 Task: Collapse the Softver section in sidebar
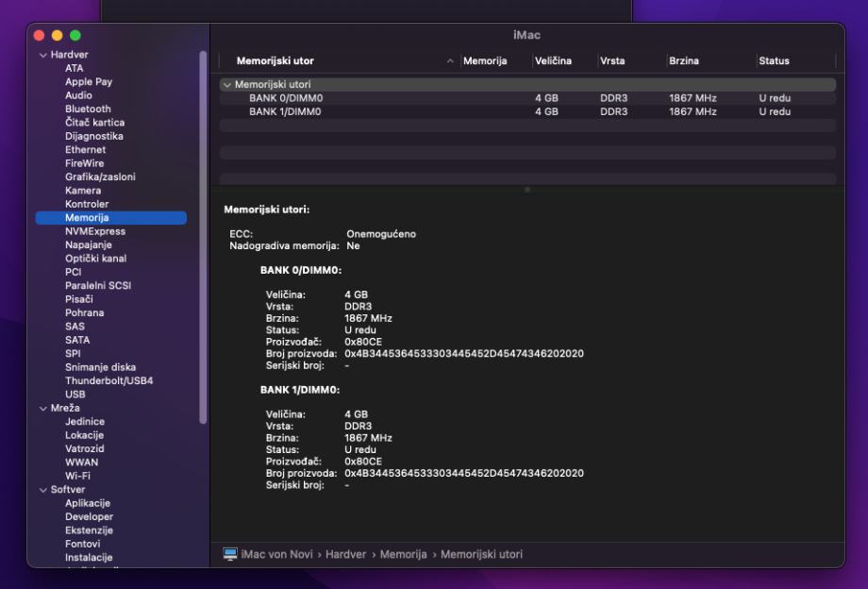coord(42,490)
